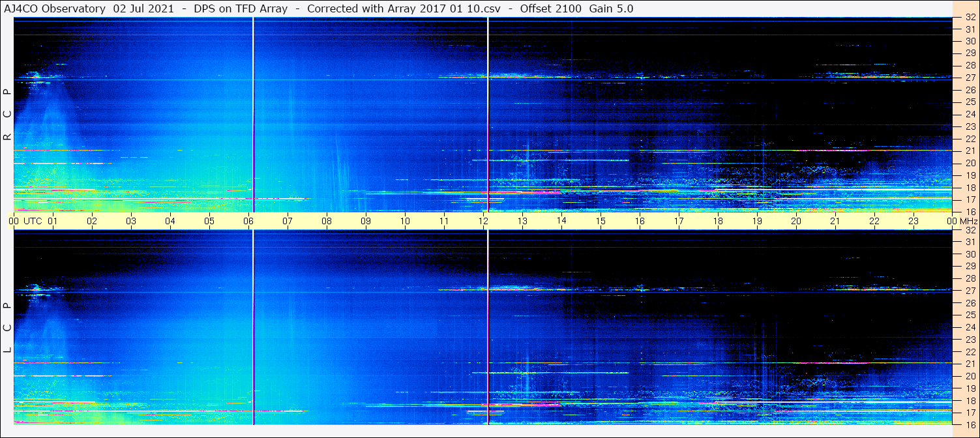Click white vertical line near 06 in LCP spectrogram

tap(253, 328)
